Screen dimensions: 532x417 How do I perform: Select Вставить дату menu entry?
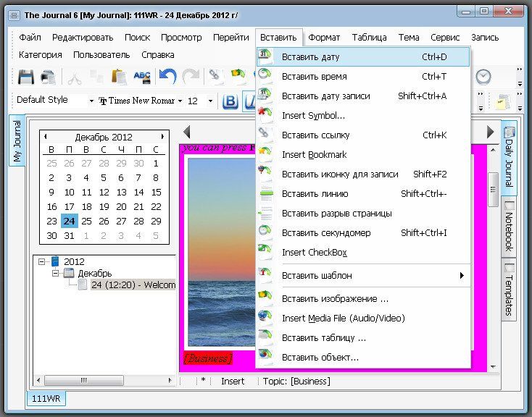point(310,56)
